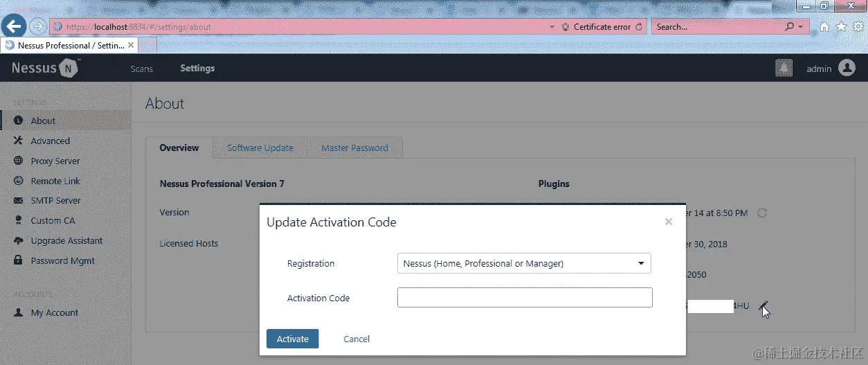Open the search provider dropdown arrow
Viewport: 868px width, 365px height.
[x=801, y=27]
